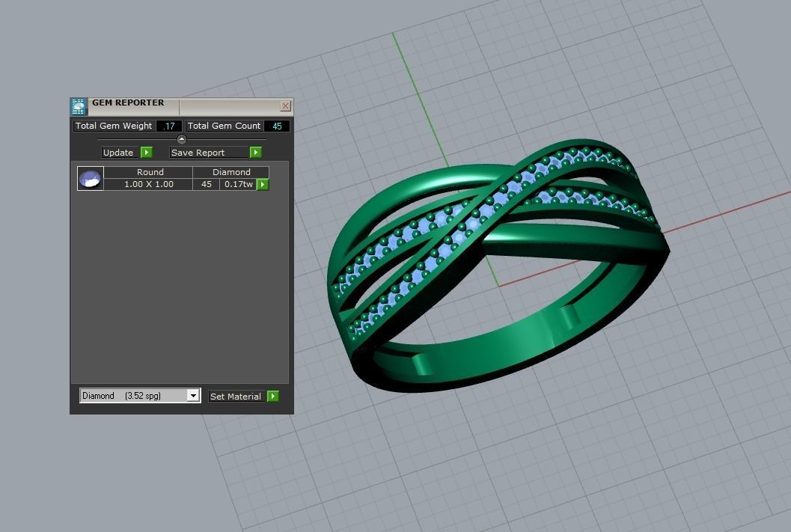The height and width of the screenshot is (532, 791).
Task: Click the Total Gem Count value 45
Action: (277, 126)
